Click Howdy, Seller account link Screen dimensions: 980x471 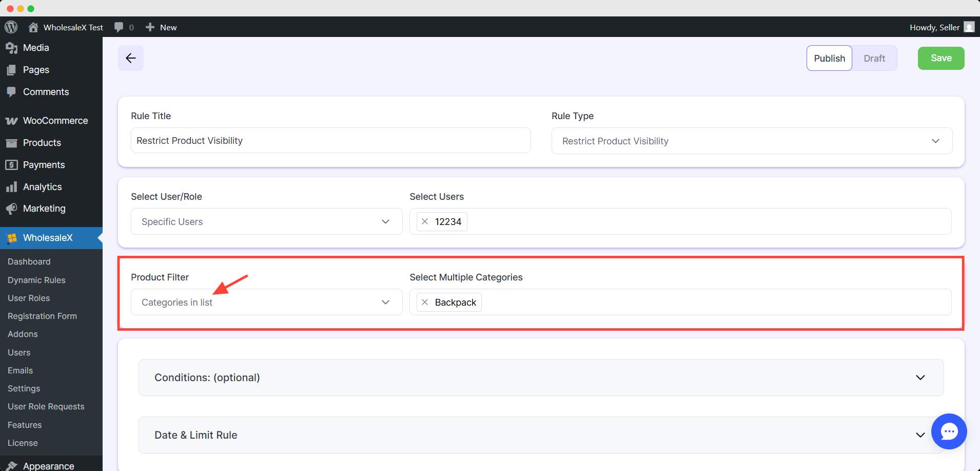[x=934, y=27]
